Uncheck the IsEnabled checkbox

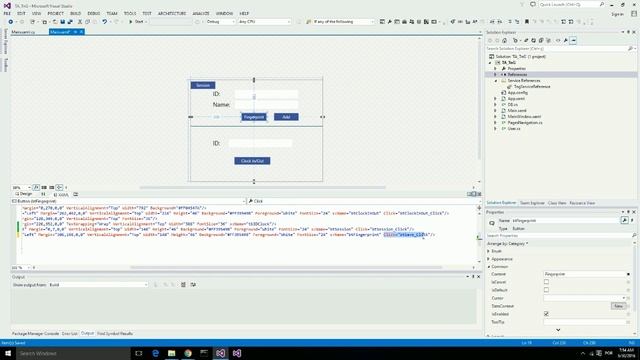[546, 314]
